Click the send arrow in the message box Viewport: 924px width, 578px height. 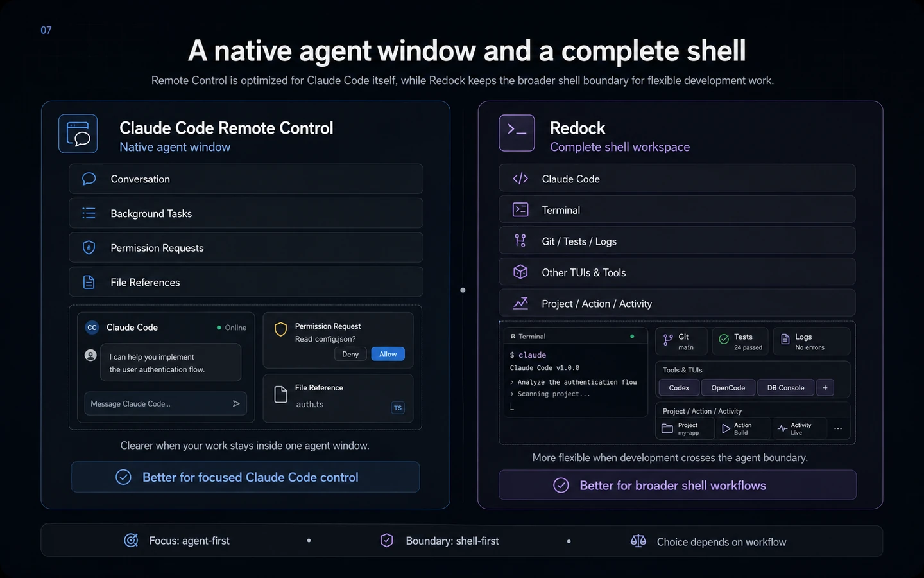click(x=236, y=403)
